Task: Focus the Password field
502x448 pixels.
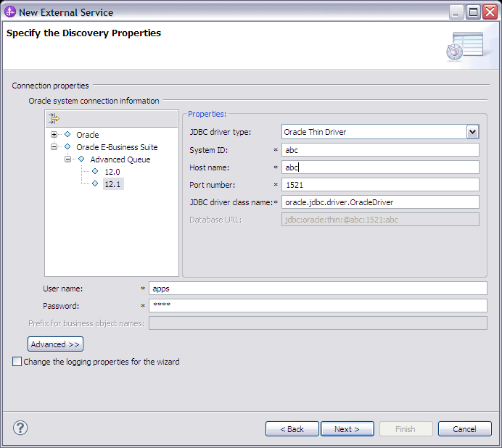Action: click(x=318, y=306)
